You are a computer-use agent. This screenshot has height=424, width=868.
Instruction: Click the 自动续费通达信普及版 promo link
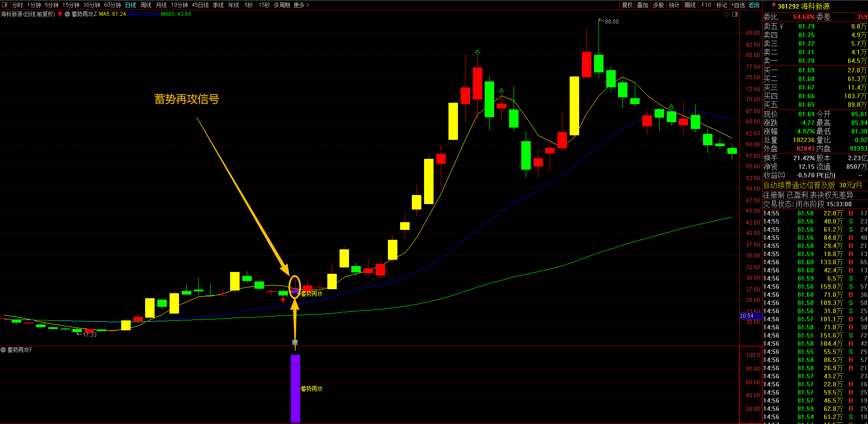812,186
